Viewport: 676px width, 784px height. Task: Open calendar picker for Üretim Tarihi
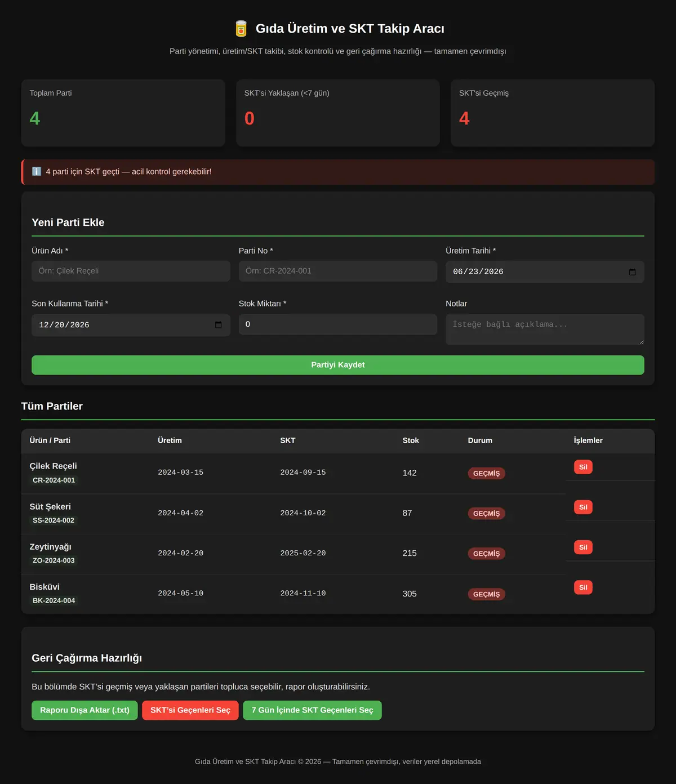click(632, 272)
